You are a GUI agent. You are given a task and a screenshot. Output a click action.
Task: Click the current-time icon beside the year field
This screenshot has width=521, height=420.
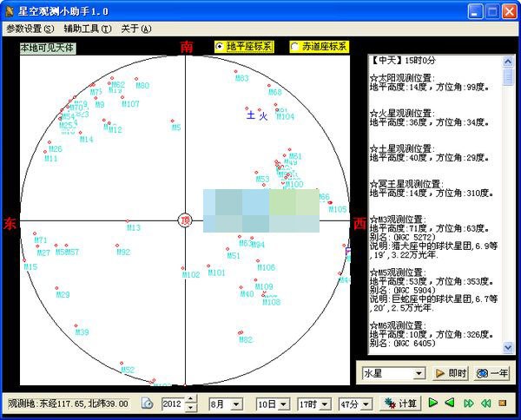[x=148, y=404]
